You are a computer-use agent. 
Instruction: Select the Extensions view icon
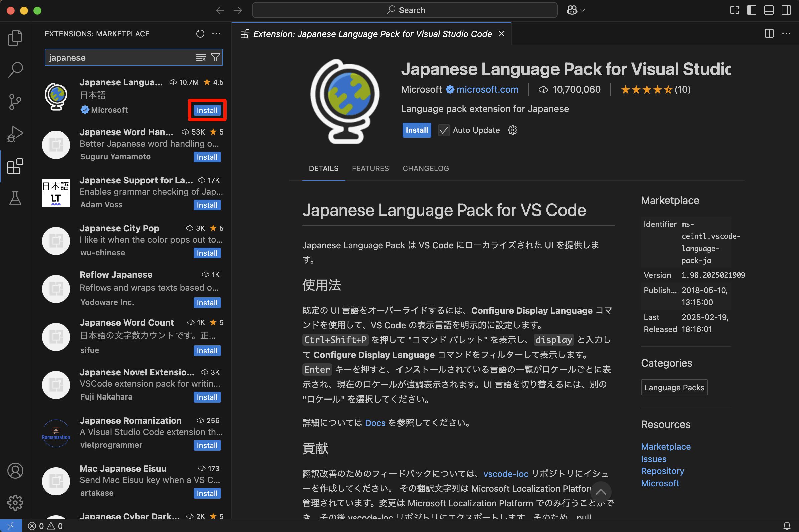[x=15, y=166]
